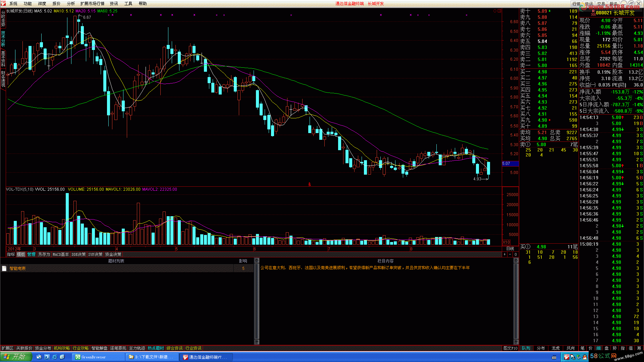Viewport: 644px width, 362px height.
Task: Click the 日线 period selector
Action: pyautogui.click(x=510, y=249)
